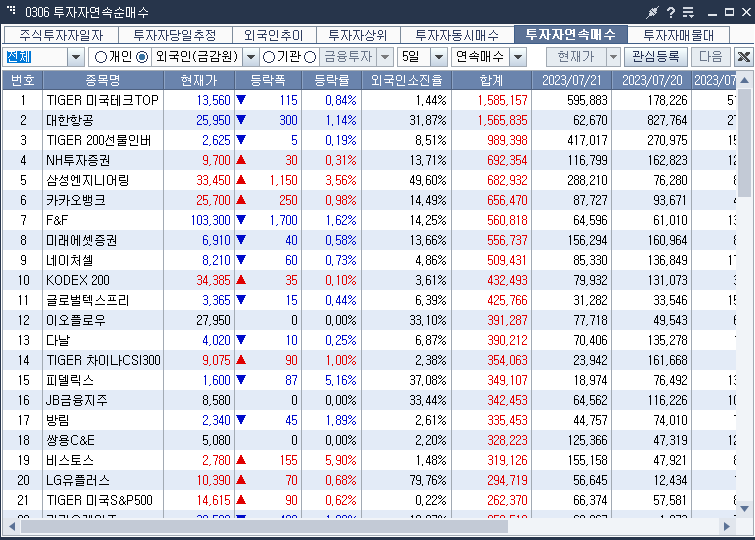Switch to the 투자자동시매수 tab
755x540 pixels.
(x=456, y=35)
